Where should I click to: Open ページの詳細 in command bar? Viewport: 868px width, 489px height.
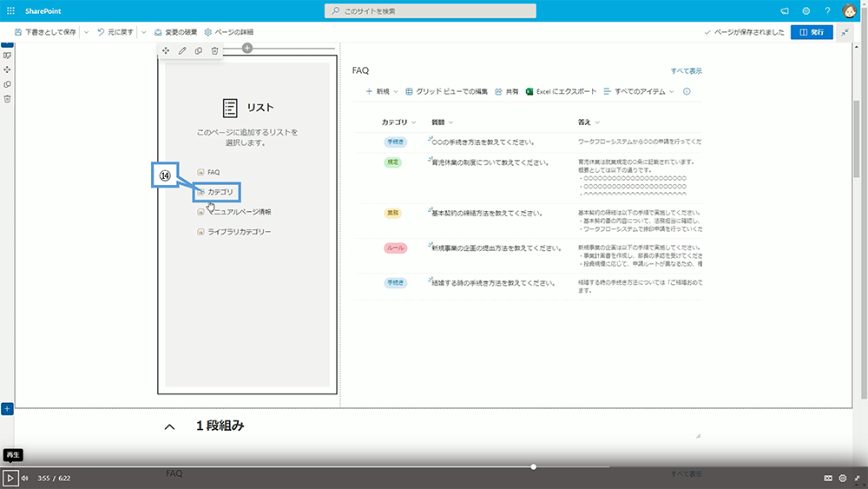coord(228,32)
